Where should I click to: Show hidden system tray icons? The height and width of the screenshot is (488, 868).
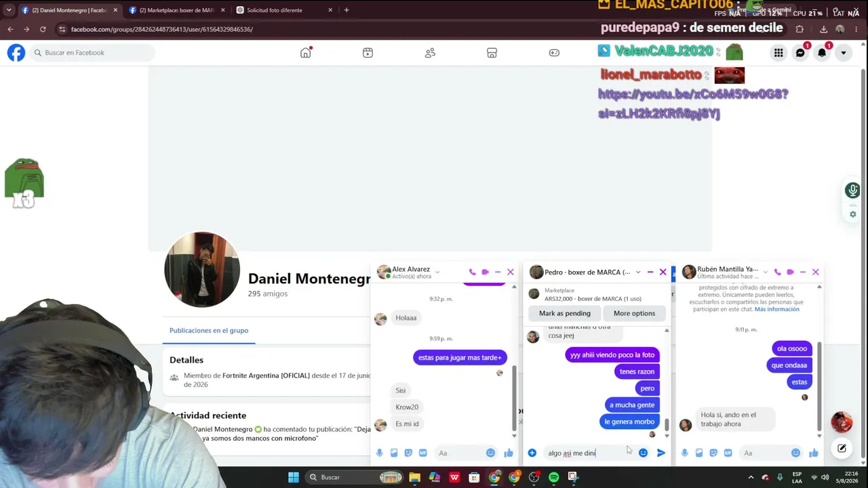tap(751, 477)
